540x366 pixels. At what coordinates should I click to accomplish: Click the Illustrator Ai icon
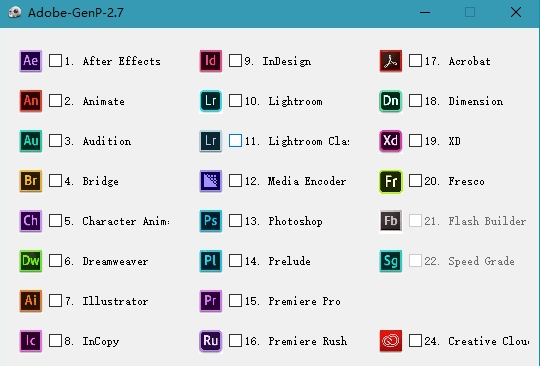[31, 301]
